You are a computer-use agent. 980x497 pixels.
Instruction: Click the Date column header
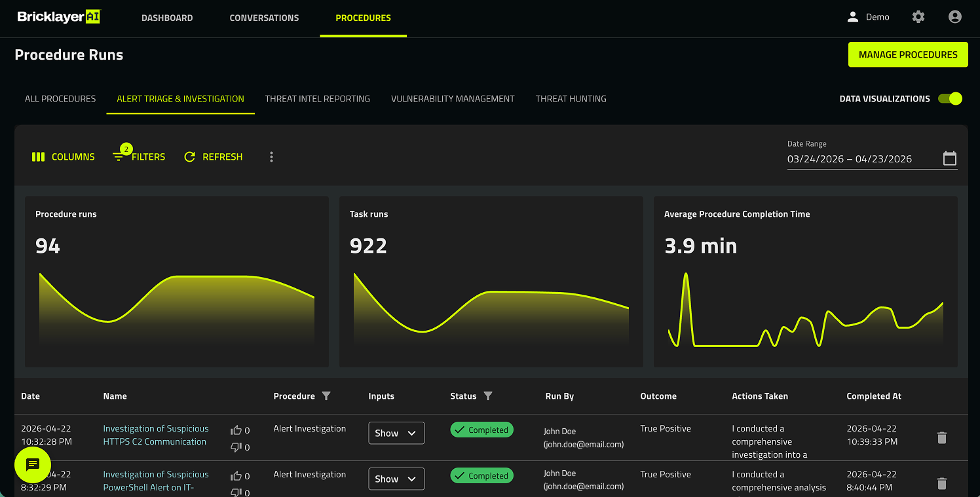pos(30,396)
